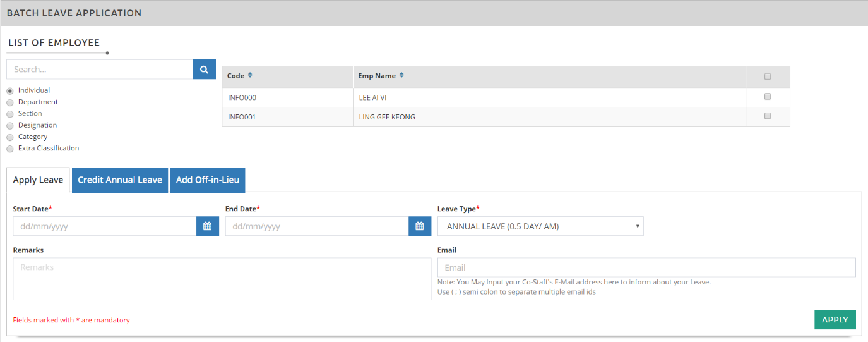Click the search magnifier icon button
The image size is (868, 342).
204,70
